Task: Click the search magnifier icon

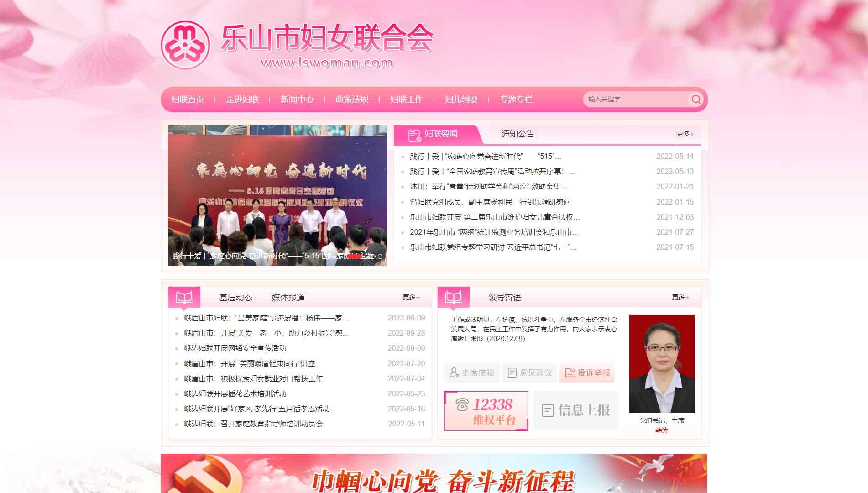Action: [x=696, y=100]
